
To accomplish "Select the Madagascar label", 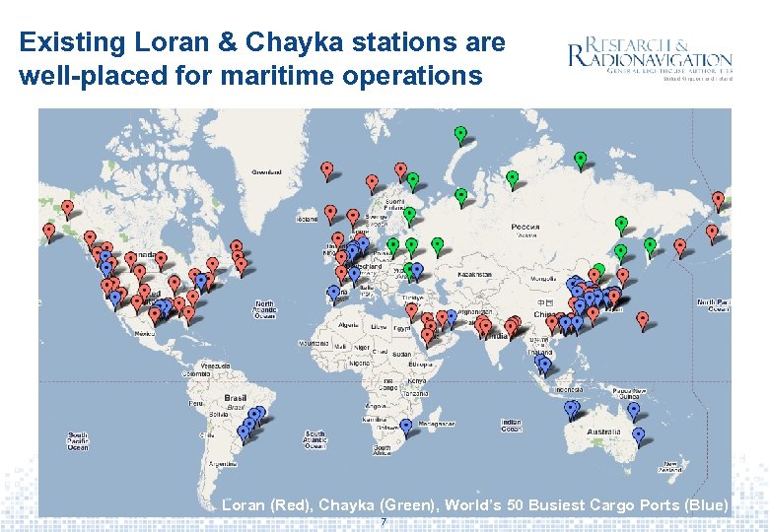I will tap(437, 424).
